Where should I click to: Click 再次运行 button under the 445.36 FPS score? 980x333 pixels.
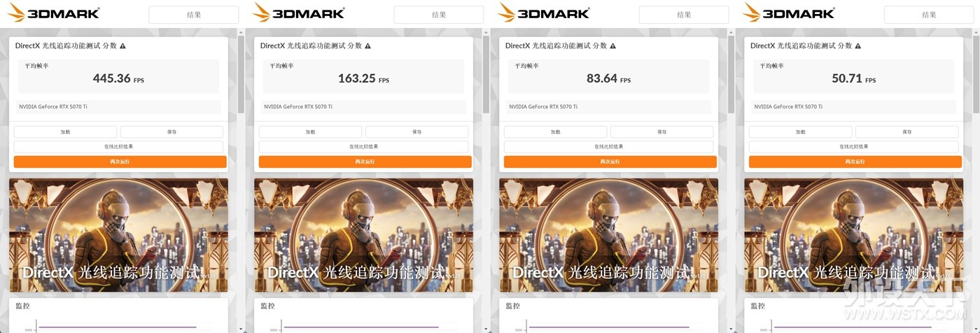120,162
